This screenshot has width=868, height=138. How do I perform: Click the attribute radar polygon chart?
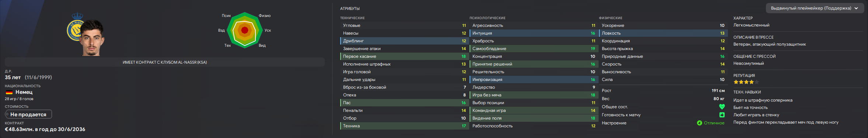[244, 30]
